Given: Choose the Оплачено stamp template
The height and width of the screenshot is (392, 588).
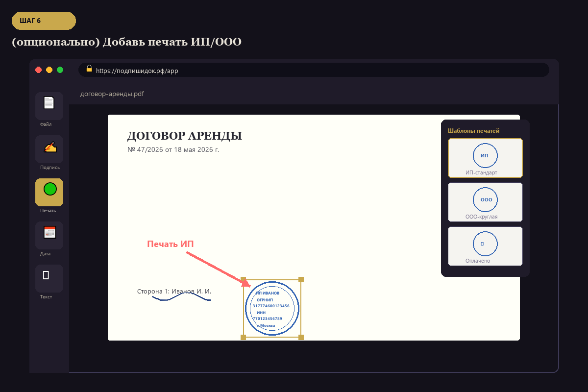Looking at the screenshot, I should (x=485, y=246).
